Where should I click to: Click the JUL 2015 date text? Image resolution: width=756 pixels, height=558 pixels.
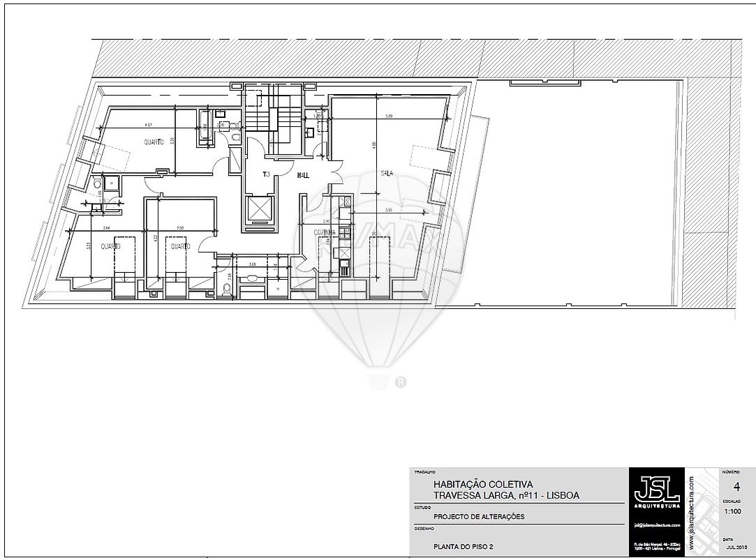(x=734, y=548)
